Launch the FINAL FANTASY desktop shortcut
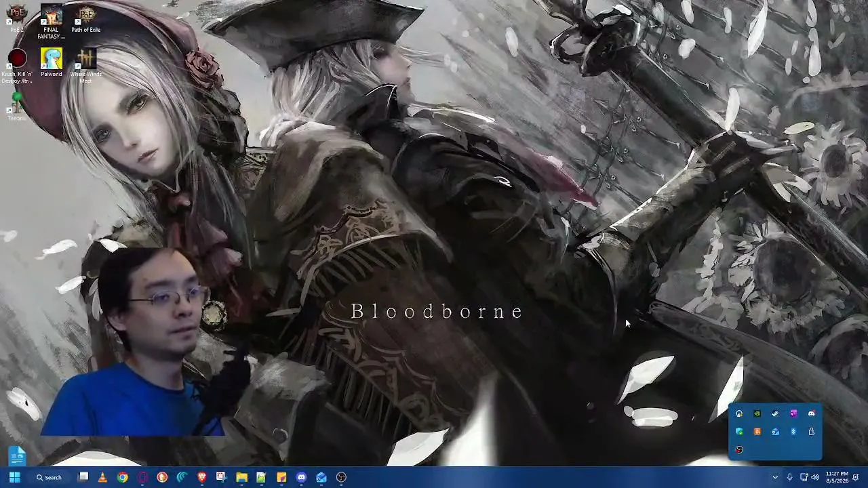 pyautogui.click(x=51, y=22)
